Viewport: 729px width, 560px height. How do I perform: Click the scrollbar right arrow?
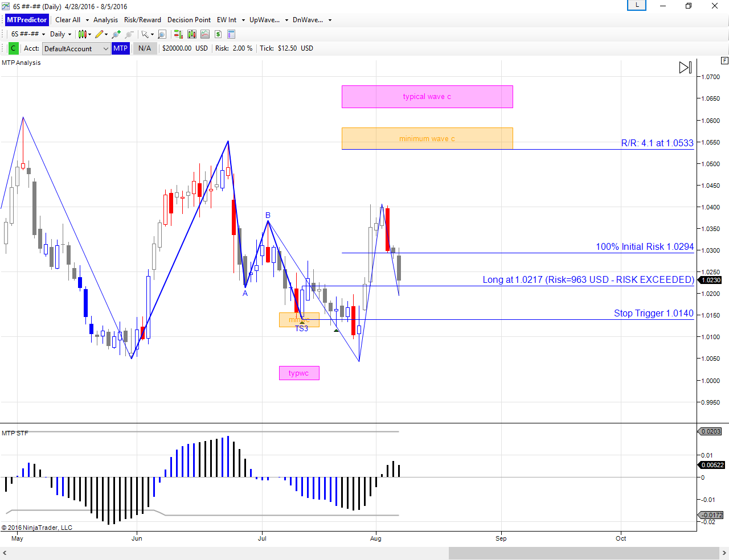click(x=724, y=553)
